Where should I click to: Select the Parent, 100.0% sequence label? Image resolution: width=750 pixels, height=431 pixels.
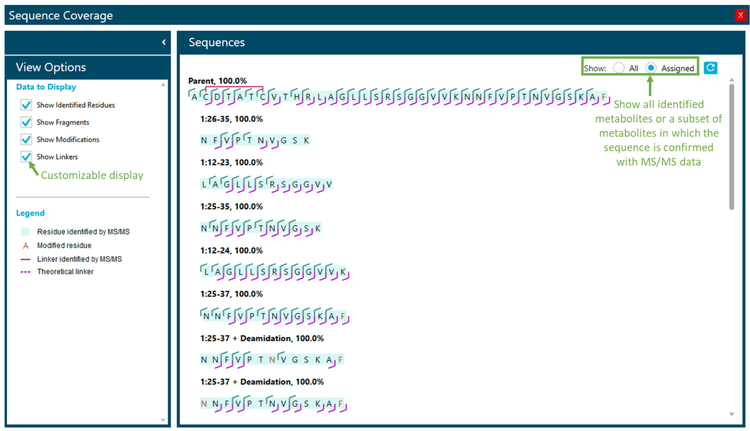(x=218, y=80)
